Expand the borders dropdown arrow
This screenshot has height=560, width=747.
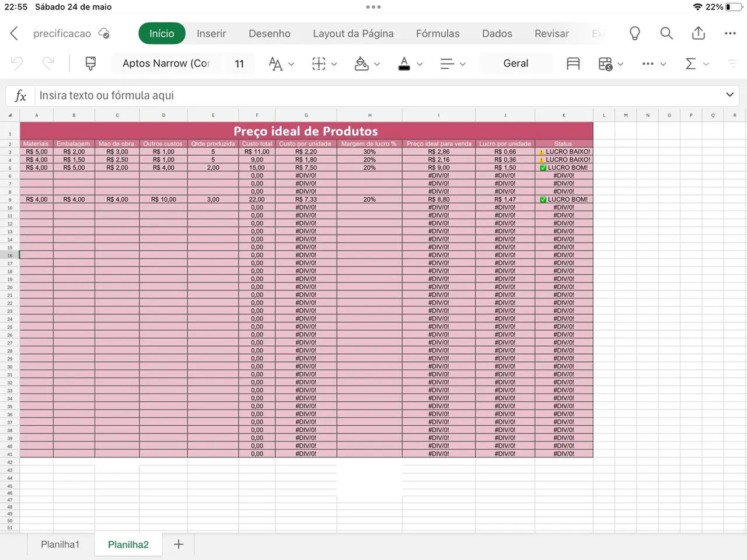(x=334, y=64)
